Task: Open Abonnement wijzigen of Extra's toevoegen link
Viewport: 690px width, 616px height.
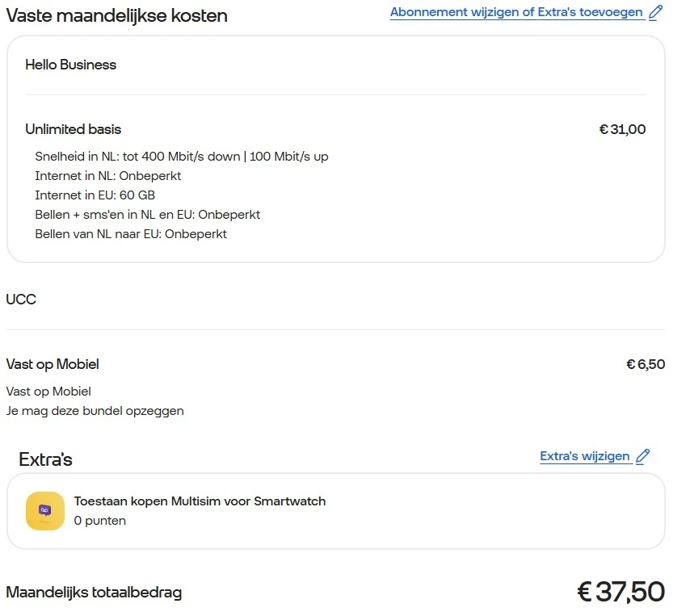Action: 516,12
